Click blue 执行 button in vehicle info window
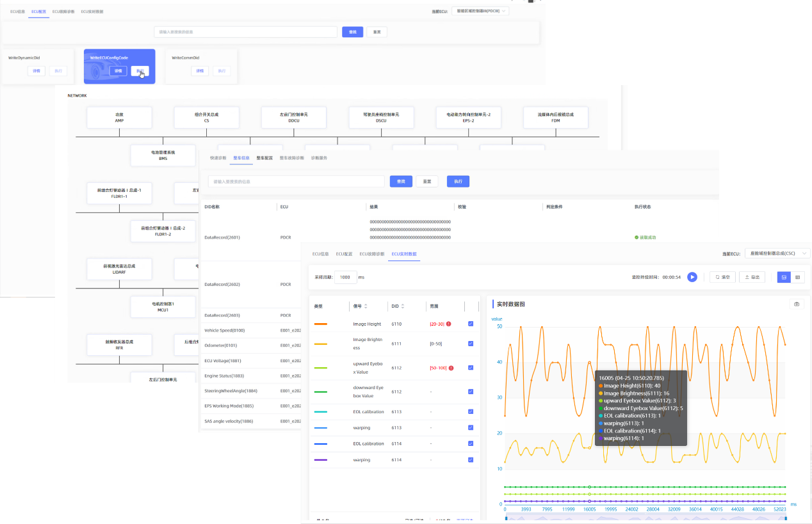 458,182
